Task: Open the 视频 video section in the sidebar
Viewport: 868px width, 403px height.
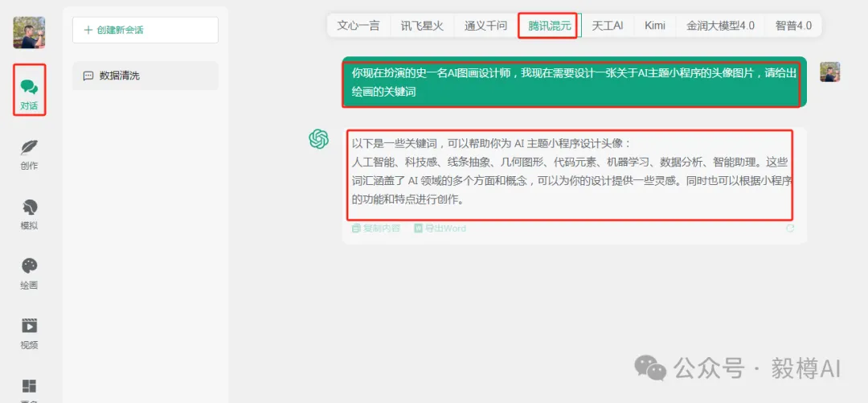Action: click(x=30, y=335)
